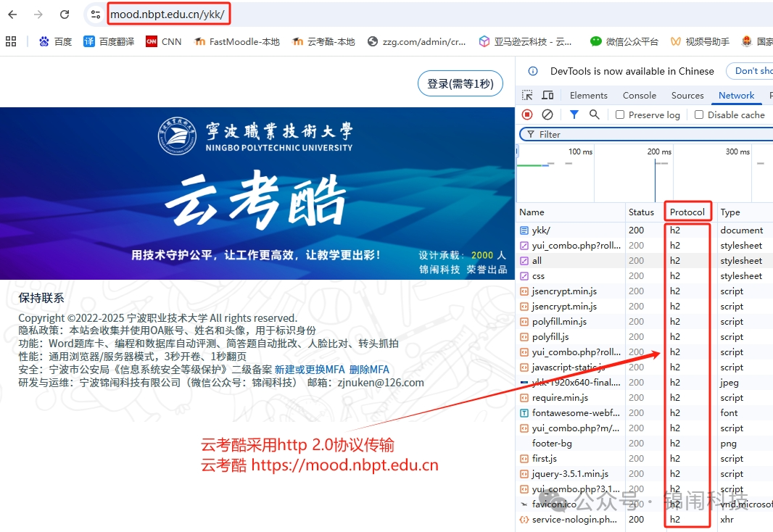The image size is (773, 532).
Task: Select the jquery-3.5.1.min.js request
Action: [x=645, y=474]
